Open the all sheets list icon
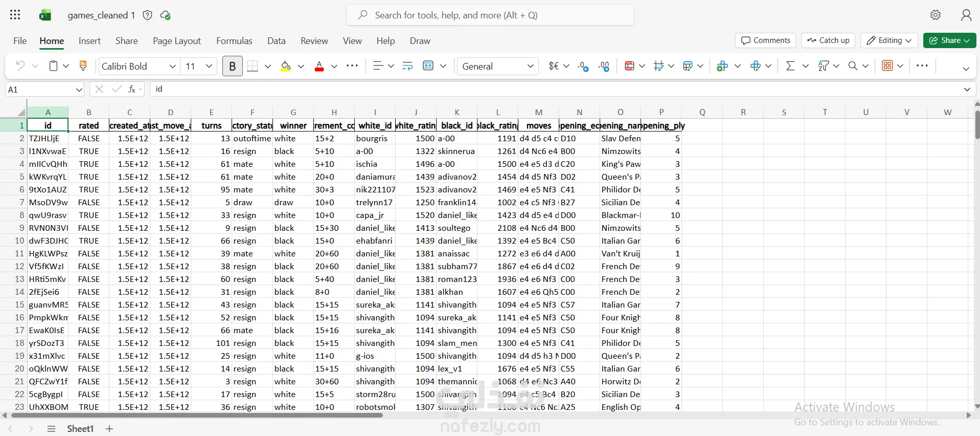 51,429
